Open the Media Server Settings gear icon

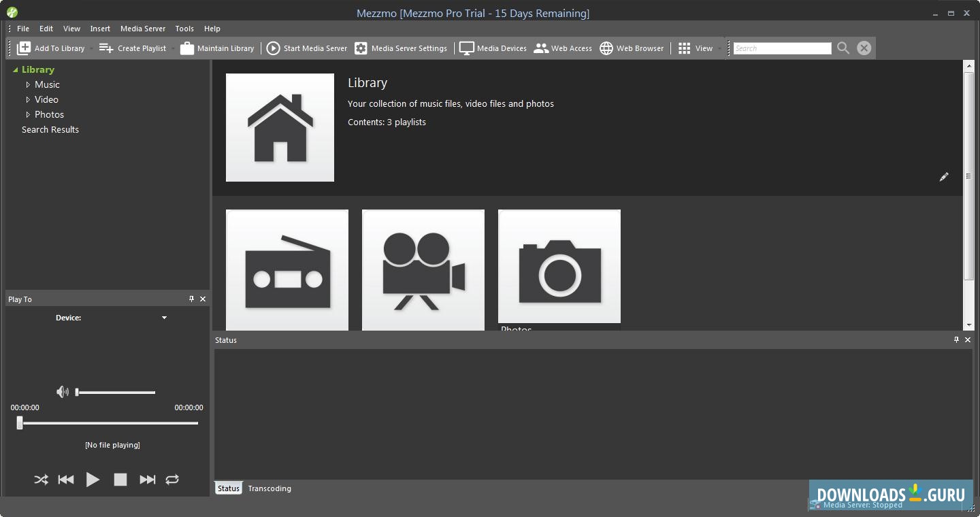click(x=361, y=48)
